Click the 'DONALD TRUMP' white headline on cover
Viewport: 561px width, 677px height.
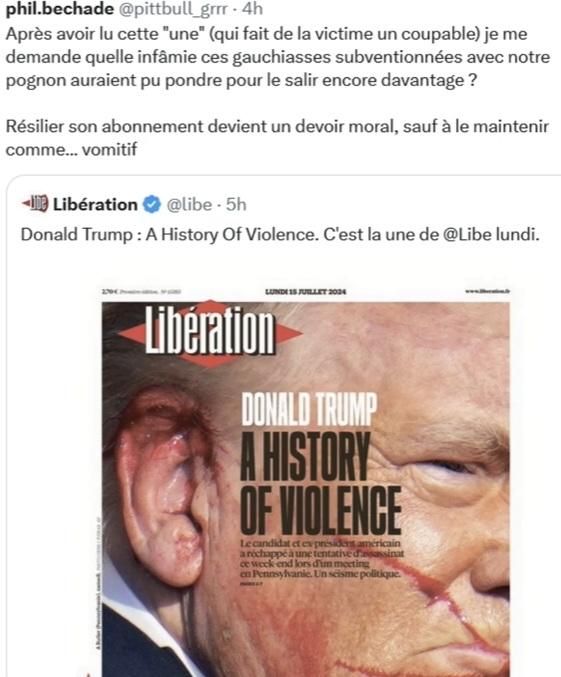point(309,409)
